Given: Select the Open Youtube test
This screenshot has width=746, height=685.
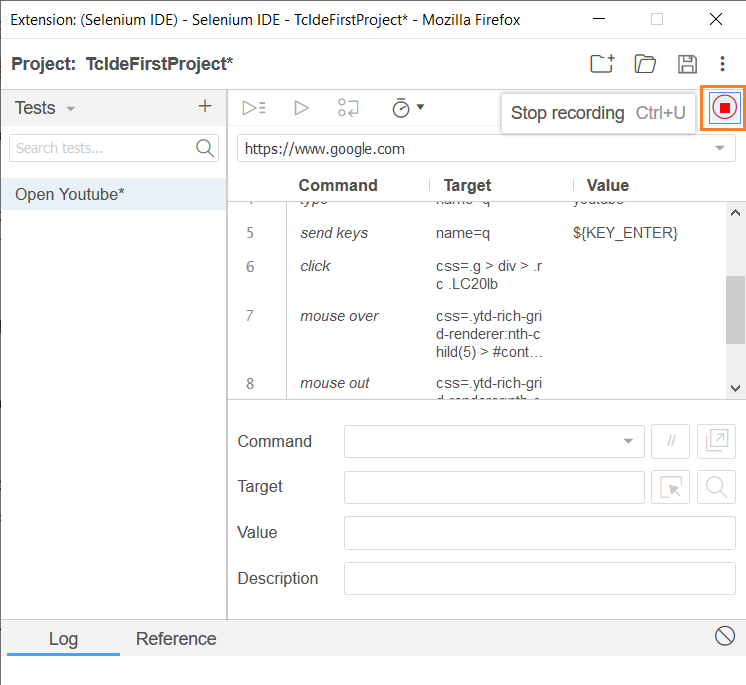Looking at the screenshot, I should click(113, 194).
